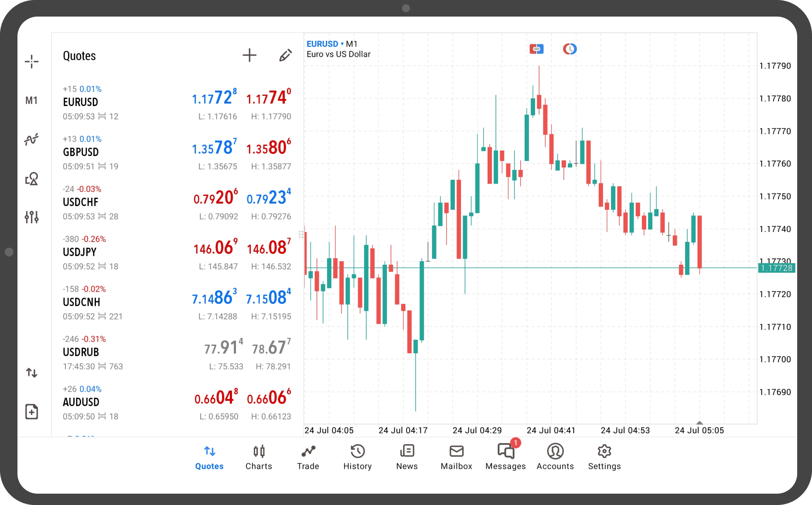Edit quotes list with pencil icon

(x=286, y=55)
